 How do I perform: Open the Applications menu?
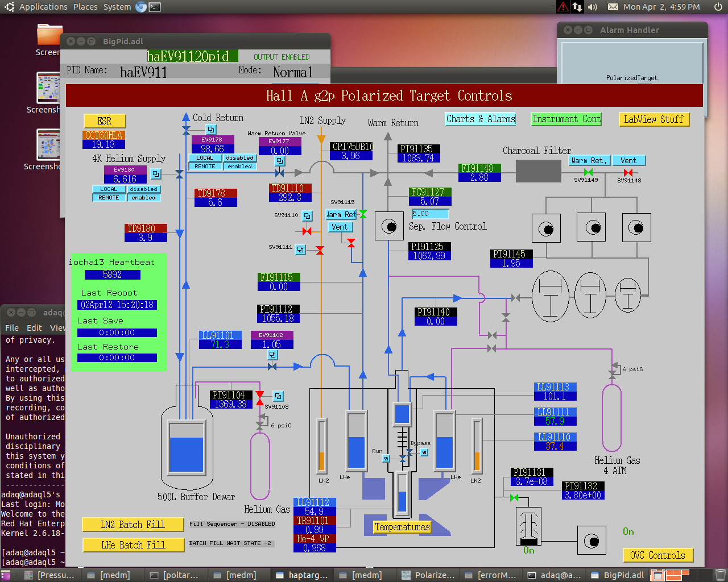click(43, 7)
